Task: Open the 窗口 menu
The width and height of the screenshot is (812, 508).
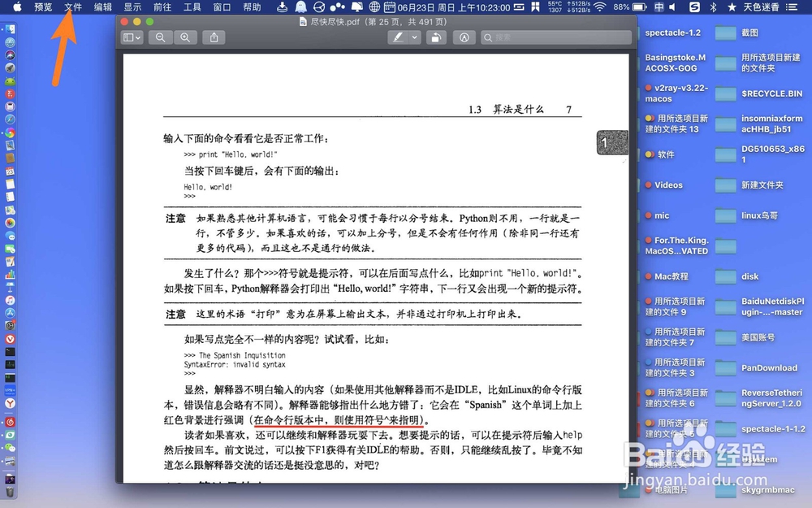Action: 222,7
